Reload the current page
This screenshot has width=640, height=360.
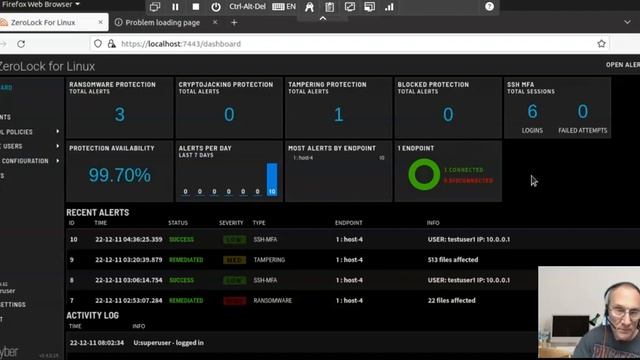(x=21, y=44)
